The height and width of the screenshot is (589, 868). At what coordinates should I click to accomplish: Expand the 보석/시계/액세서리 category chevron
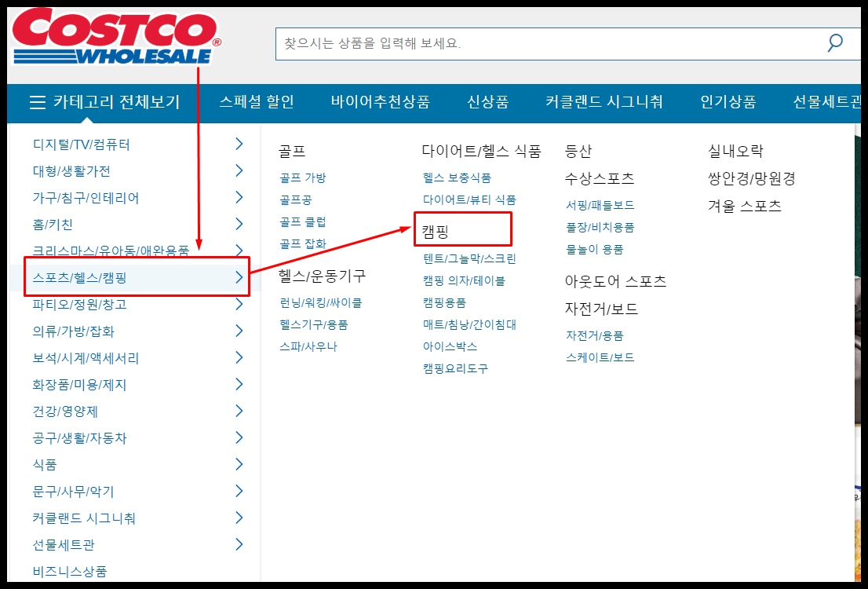click(239, 357)
